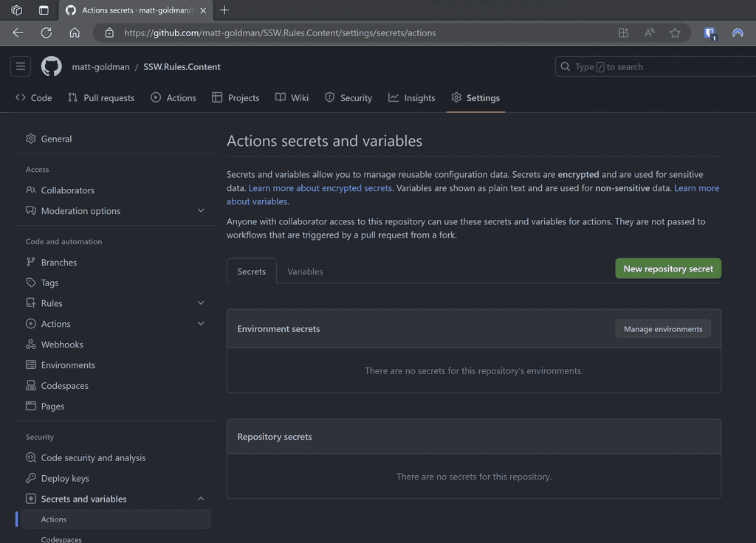This screenshot has width=756, height=543.
Task: Open the Pull requests tab
Action: pos(101,98)
